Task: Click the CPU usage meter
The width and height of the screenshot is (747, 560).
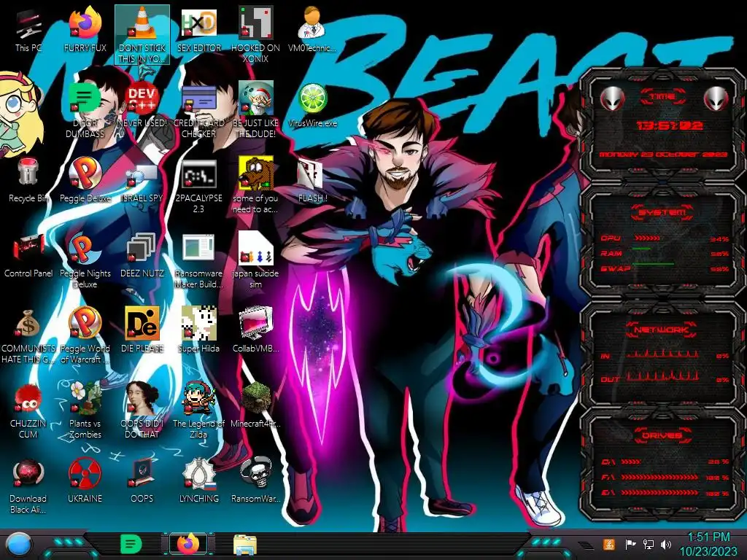Action: coord(665,238)
